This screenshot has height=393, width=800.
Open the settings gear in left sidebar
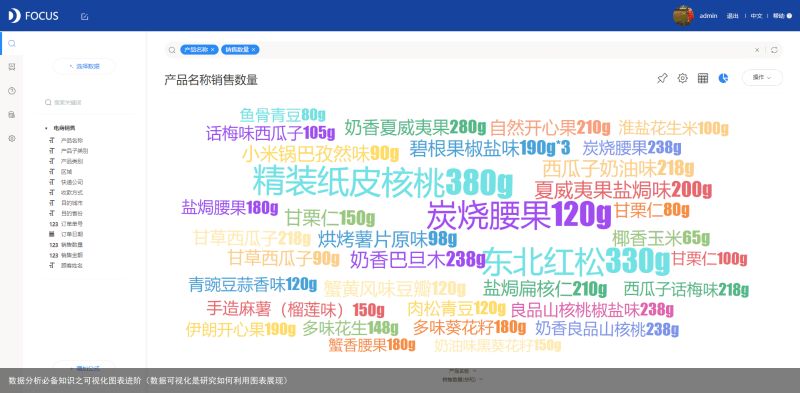12,138
